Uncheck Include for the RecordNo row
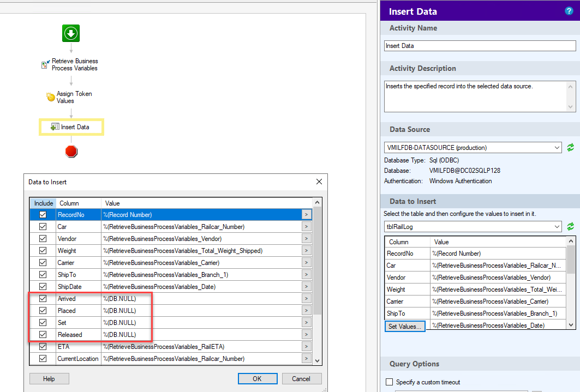 click(x=43, y=215)
